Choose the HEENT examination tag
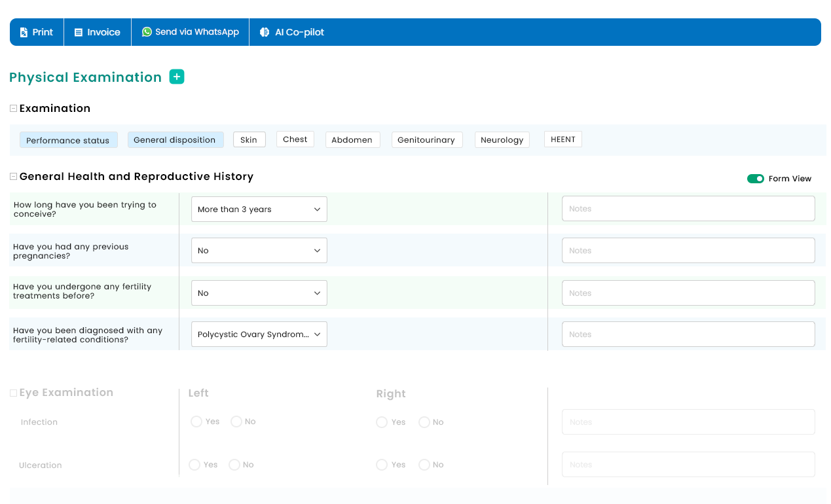This screenshot has height=504, width=831. [563, 139]
